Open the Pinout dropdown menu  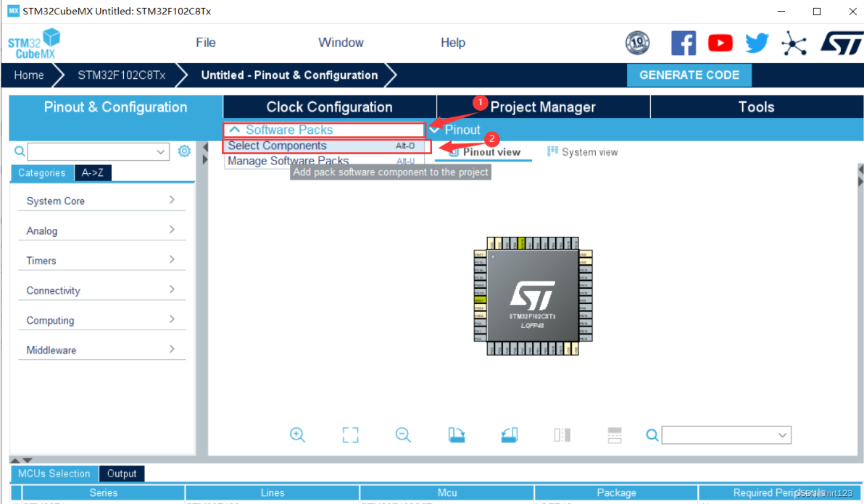tap(456, 130)
